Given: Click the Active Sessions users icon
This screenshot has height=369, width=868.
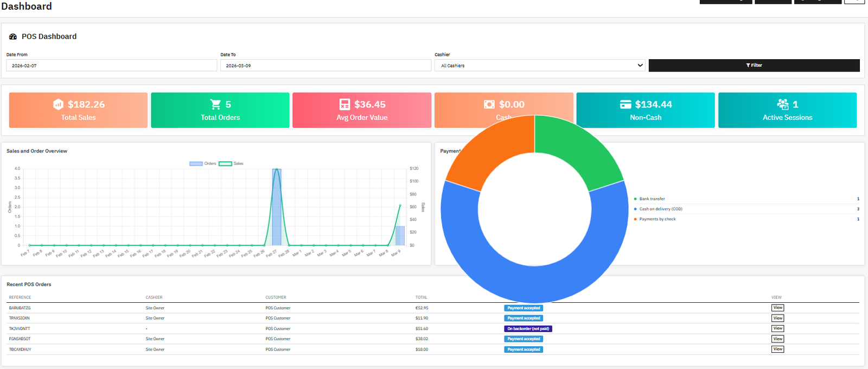Looking at the screenshot, I should tap(783, 104).
